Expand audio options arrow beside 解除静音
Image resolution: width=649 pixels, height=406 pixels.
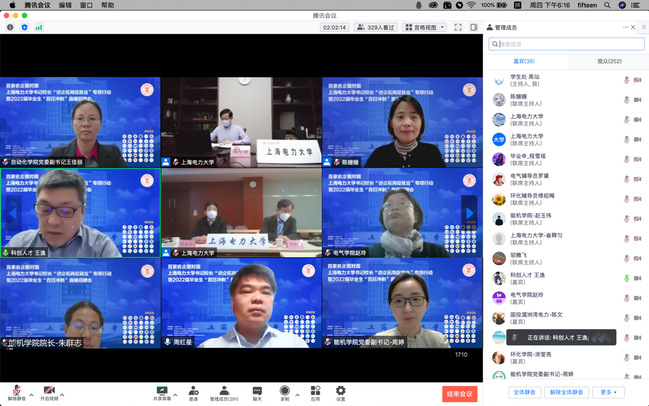point(31,395)
